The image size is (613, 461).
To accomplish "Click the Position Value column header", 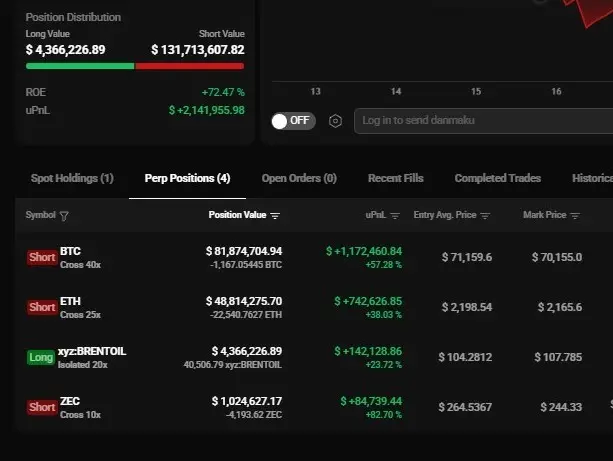I will (x=237, y=215).
